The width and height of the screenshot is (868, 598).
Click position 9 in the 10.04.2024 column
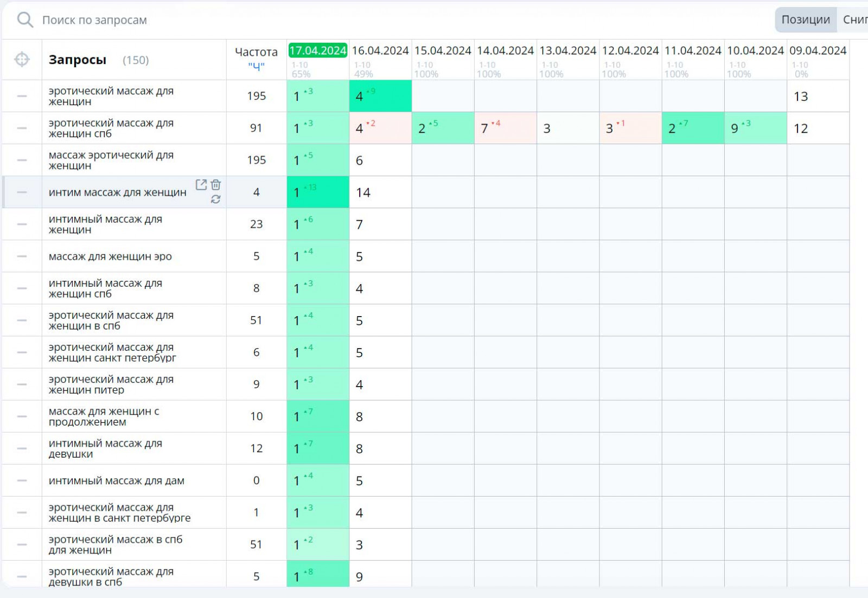pyautogui.click(x=735, y=128)
